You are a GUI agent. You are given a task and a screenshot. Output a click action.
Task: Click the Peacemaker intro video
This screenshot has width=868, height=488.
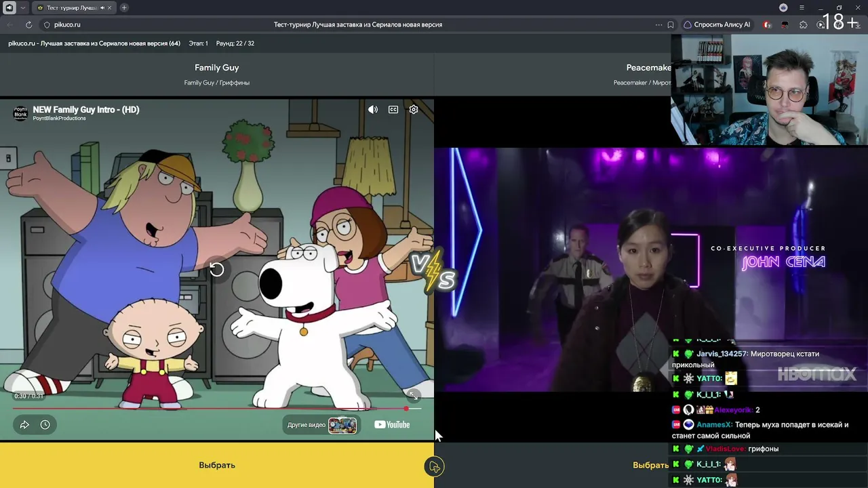651,270
